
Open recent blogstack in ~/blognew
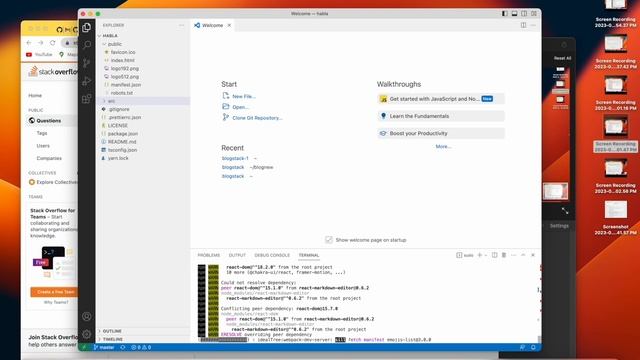click(x=233, y=167)
